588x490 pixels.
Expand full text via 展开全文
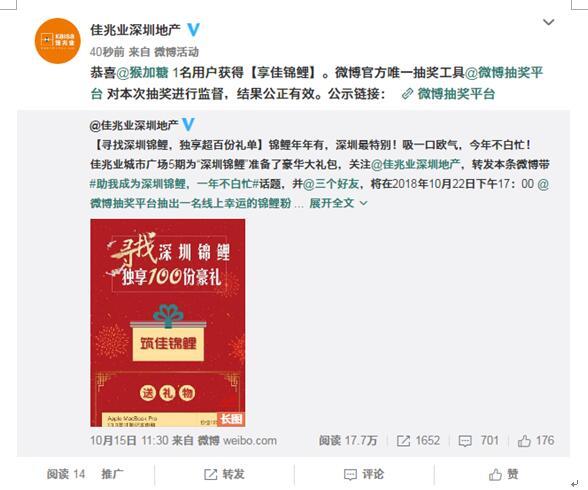(338, 203)
